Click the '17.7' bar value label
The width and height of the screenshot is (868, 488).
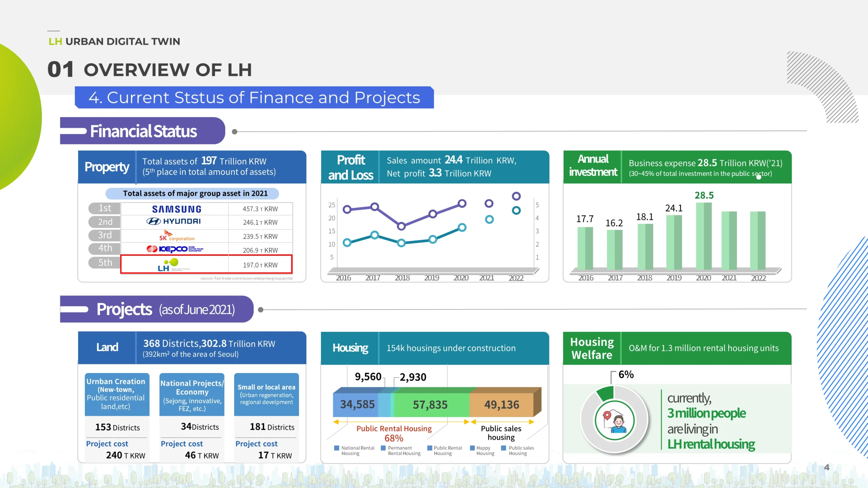pyautogui.click(x=585, y=219)
